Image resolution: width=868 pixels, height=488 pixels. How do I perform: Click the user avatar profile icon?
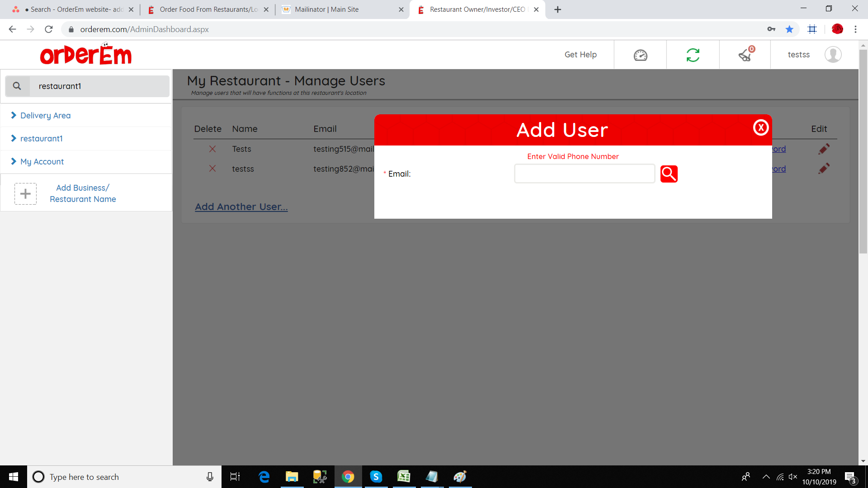click(x=833, y=55)
